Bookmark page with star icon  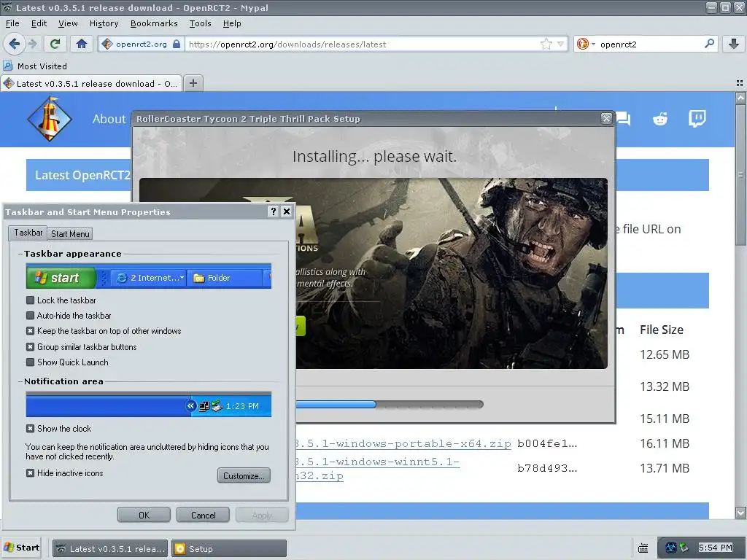pos(546,44)
